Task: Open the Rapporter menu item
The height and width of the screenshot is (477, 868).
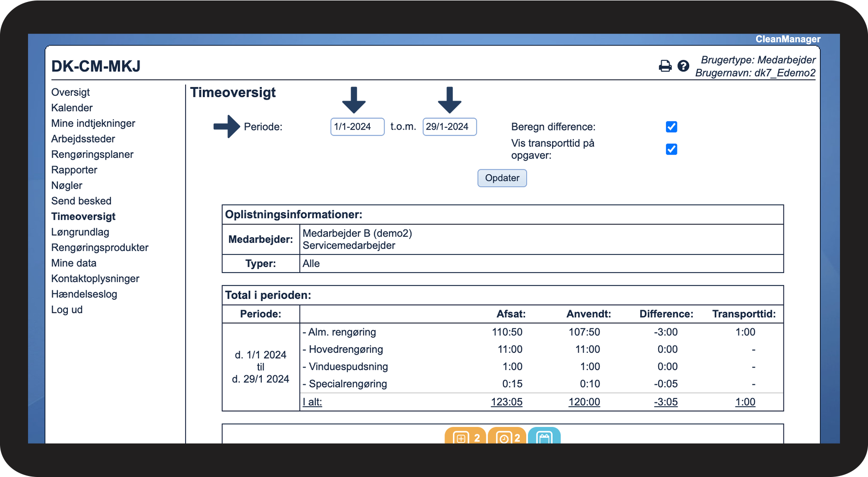Action: point(74,170)
